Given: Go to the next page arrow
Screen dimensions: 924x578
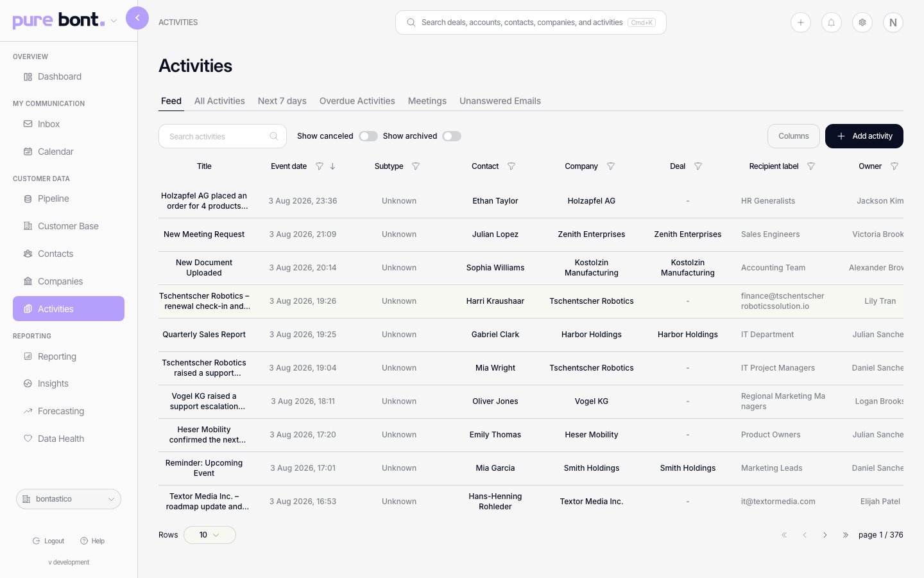Looking at the screenshot, I should [825, 535].
